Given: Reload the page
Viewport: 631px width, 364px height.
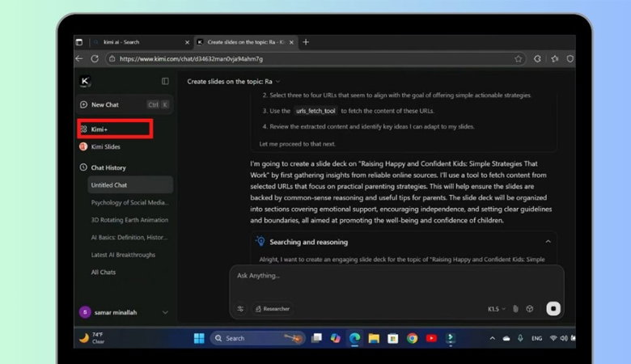Looking at the screenshot, I should click(x=95, y=59).
